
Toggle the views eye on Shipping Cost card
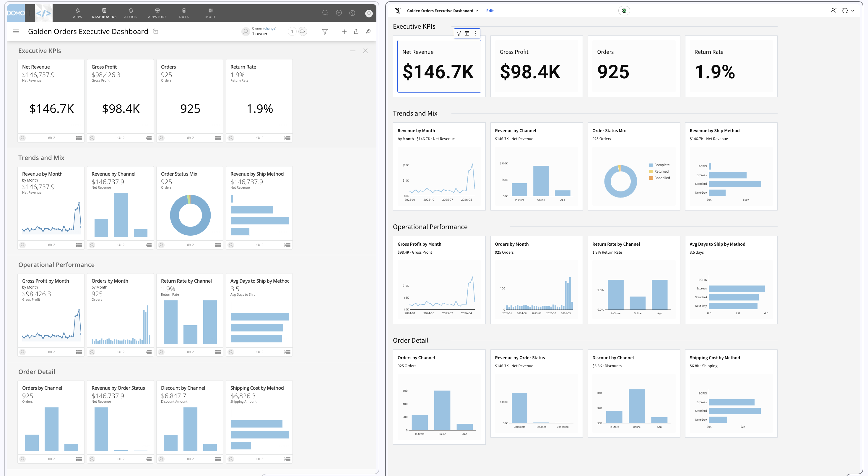pyautogui.click(x=259, y=459)
